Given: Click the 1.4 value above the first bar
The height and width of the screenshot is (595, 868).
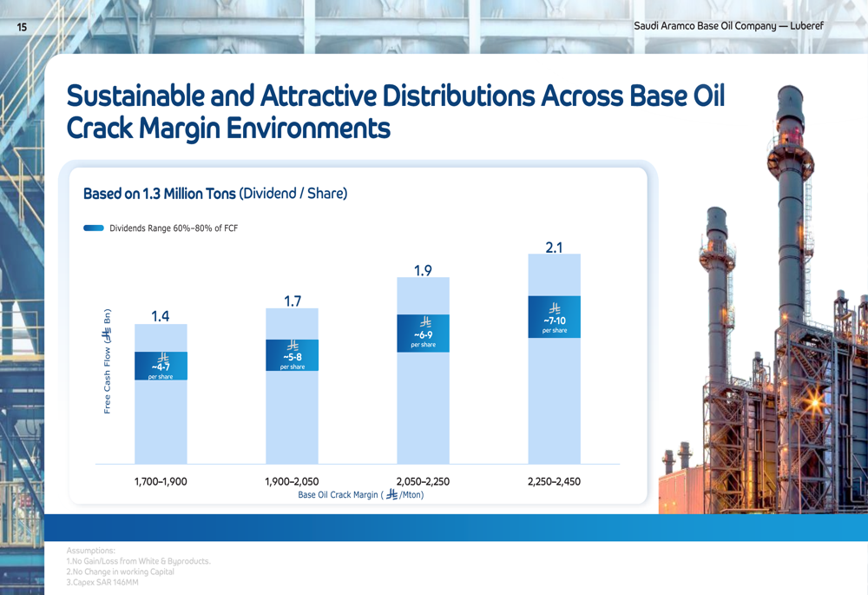Looking at the screenshot, I should point(161,316).
